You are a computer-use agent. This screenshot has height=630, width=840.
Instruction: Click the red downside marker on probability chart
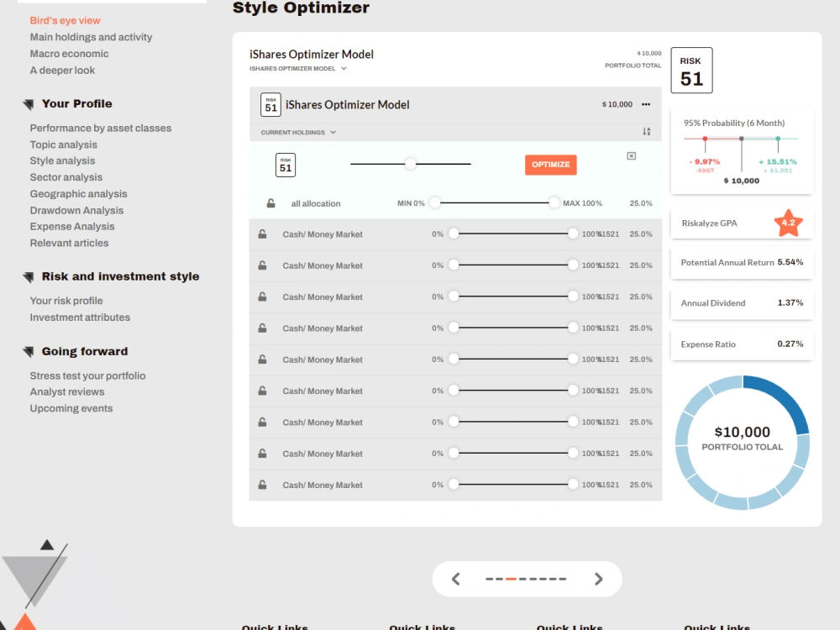point(705,139)
